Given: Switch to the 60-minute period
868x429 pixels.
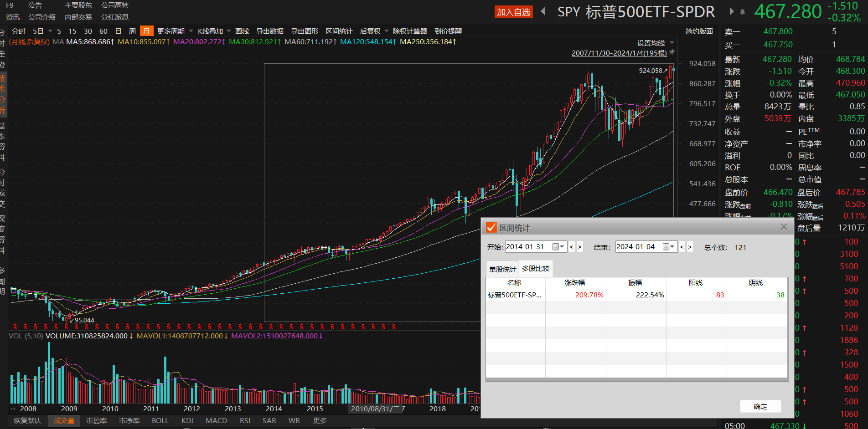Looking at the screenshot, I should [103, 31].
